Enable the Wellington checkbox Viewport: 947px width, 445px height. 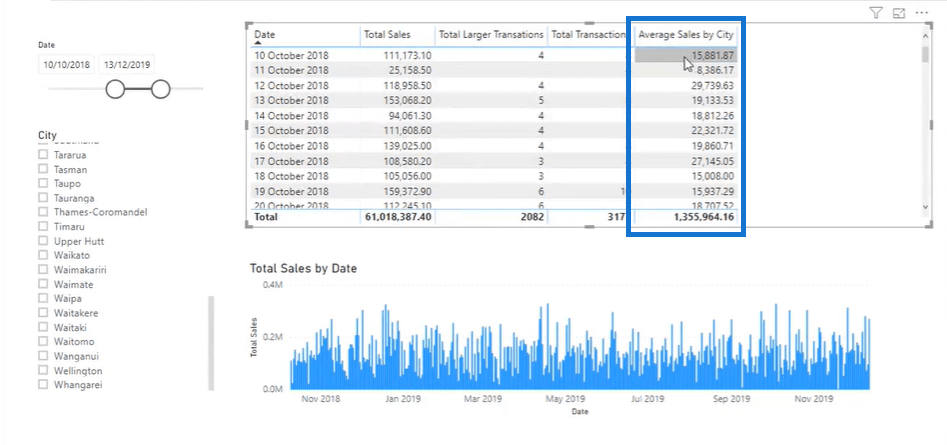tap(43, 370)
